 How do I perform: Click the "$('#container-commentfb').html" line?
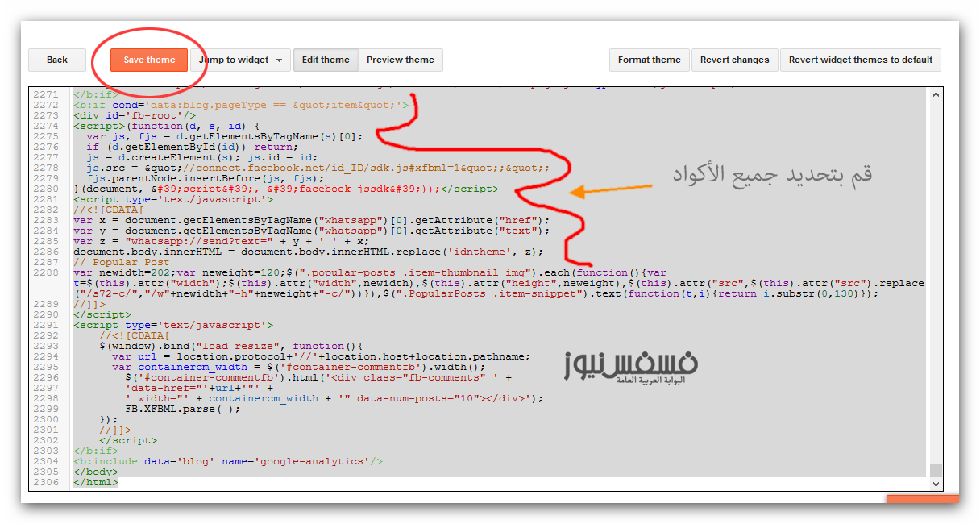click(x=318, y=377)
